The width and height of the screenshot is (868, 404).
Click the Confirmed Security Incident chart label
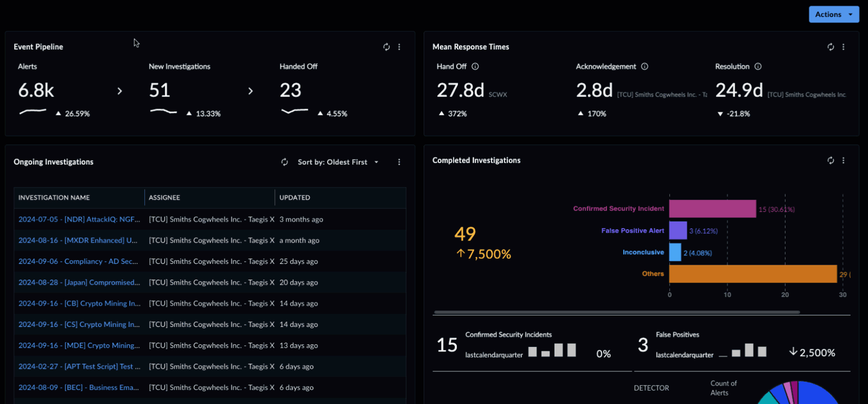[x=618, y=209]
